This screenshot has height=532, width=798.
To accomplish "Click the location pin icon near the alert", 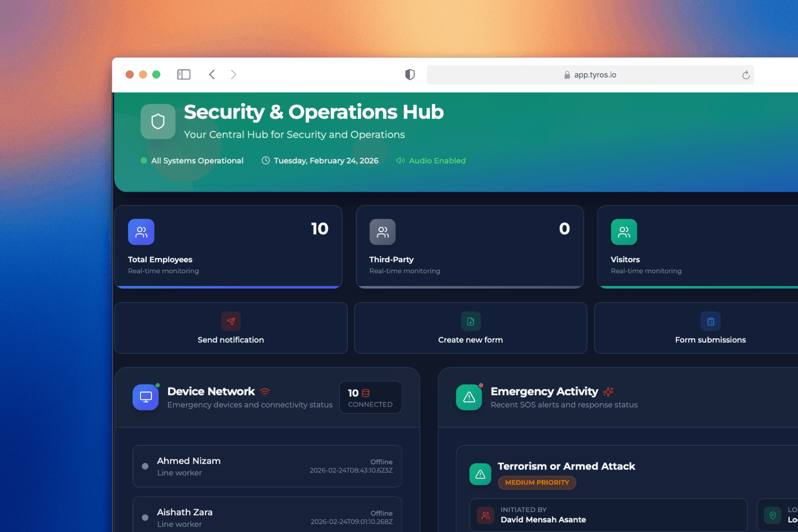I will coord(773,515).
